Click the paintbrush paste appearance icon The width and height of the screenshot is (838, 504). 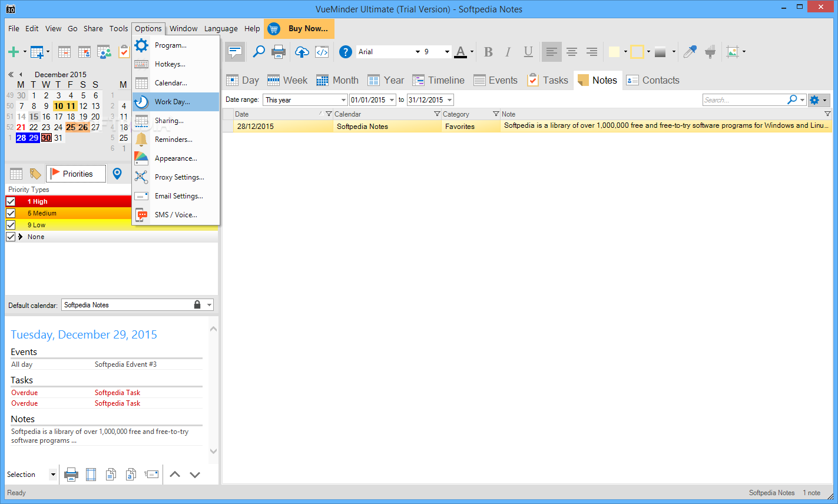coord(710,52)
